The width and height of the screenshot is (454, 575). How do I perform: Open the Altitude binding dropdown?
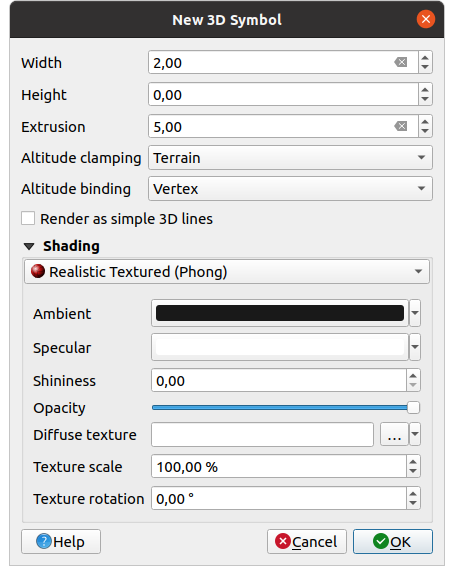pos(290,189)
